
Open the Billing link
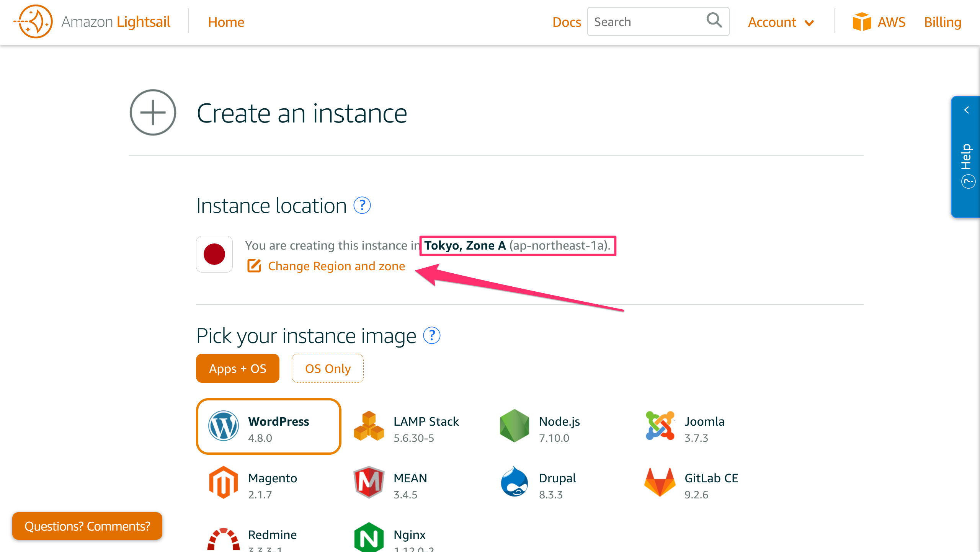pyautogui.click(x=942, y=22)
